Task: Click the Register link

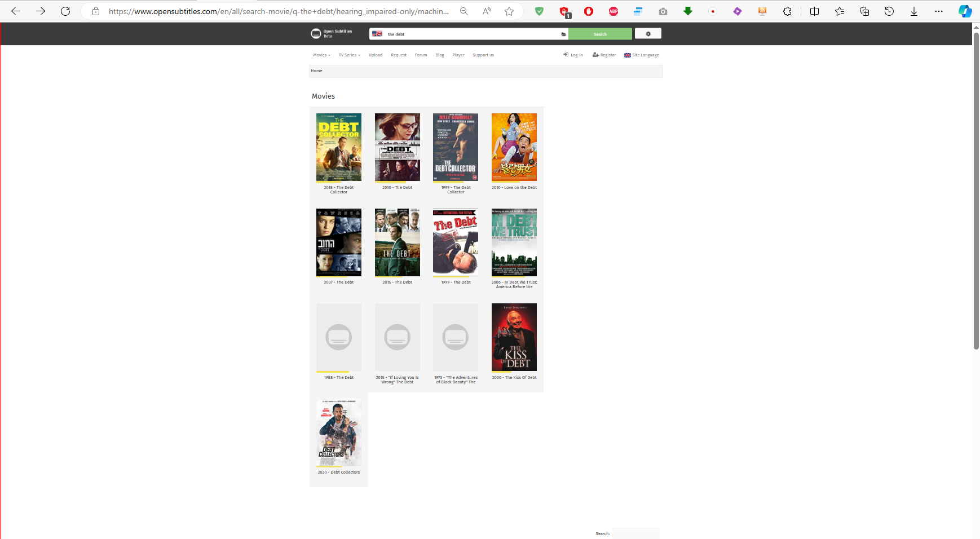Action: (604, 55)
